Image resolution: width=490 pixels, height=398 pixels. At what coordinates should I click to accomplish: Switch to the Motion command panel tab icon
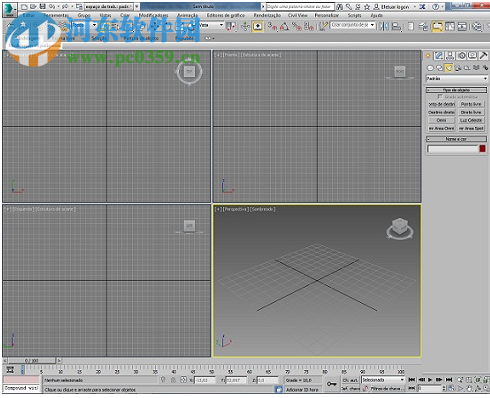coord(461,55)
